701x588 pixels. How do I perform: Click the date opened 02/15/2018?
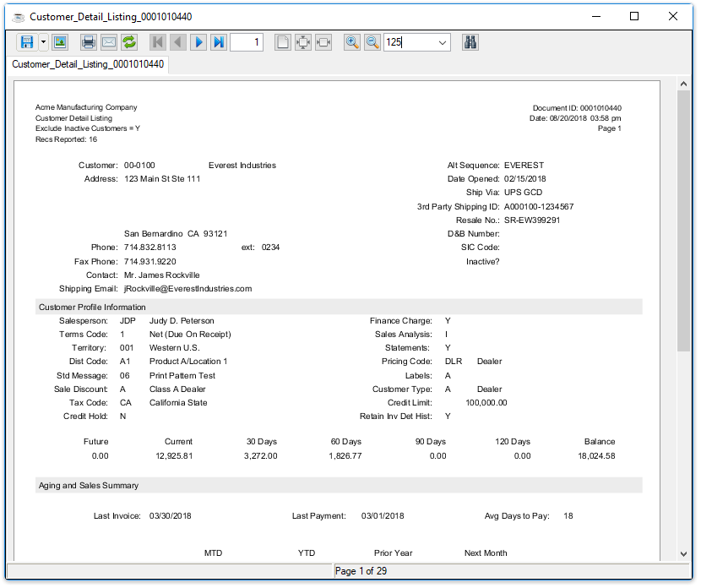524,179
